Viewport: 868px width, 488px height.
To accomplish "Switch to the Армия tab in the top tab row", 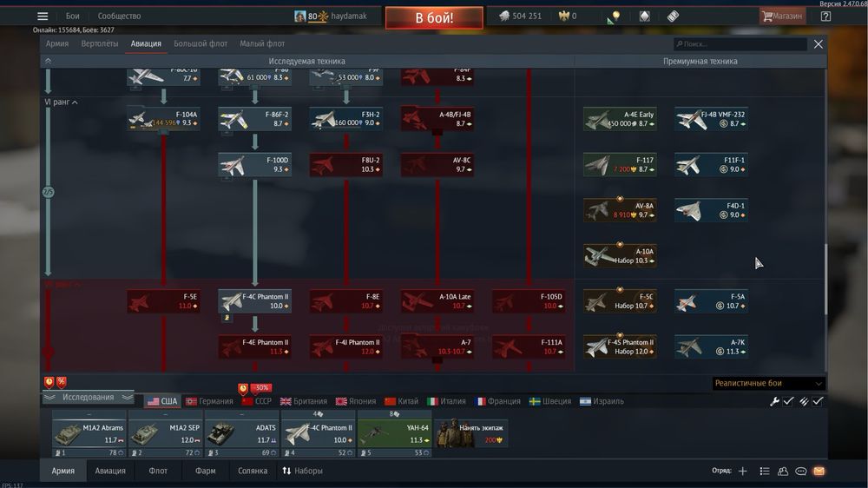I will tap(57, 43).
